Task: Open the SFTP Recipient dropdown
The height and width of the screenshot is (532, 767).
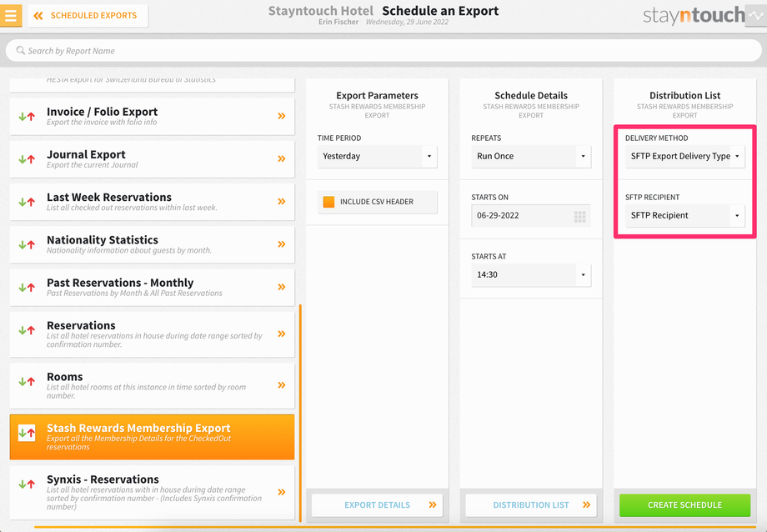Action: point(684,216)
